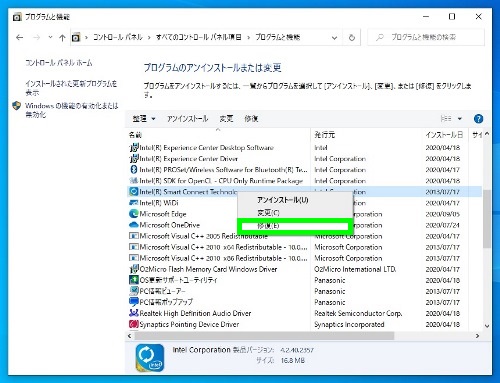Click the Intel WiDi icon
This screenshot has height=383, width=500.
click(134, 202)
